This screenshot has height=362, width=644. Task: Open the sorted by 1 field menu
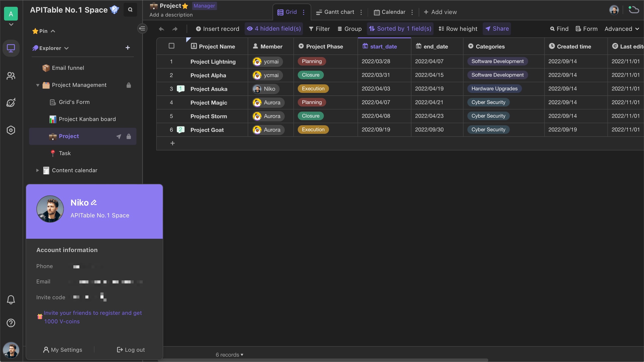pyautogui.click(x=400, y=28)
